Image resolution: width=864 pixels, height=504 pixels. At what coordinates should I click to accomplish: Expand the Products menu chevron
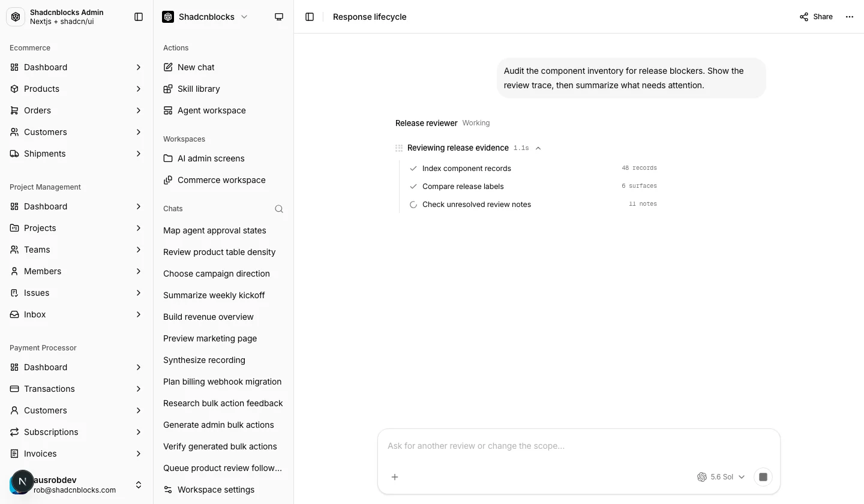[x=139, y=89]
